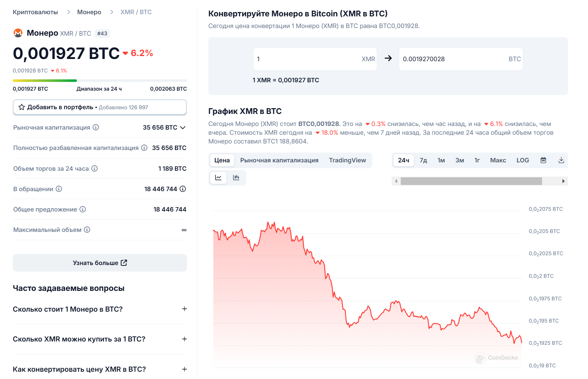The image size is (588, 379).
Task: Switch to the candlestick chart view
Action: [236, 178]
